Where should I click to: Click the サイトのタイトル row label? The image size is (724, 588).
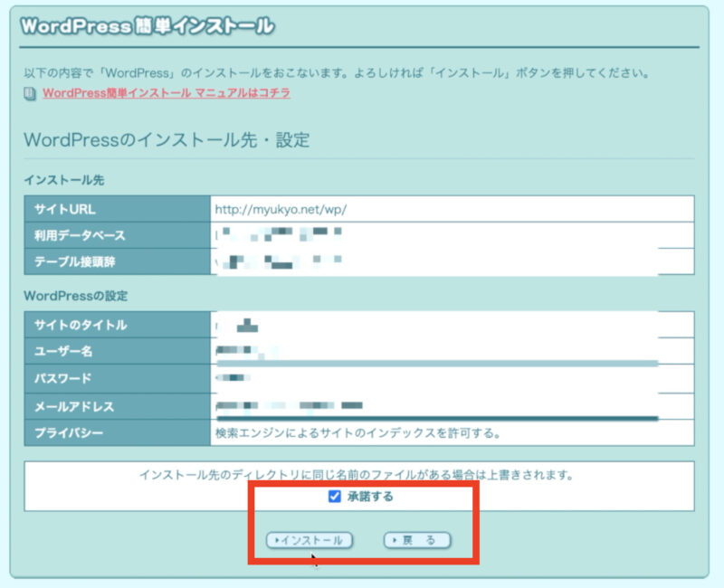(118, 325)
